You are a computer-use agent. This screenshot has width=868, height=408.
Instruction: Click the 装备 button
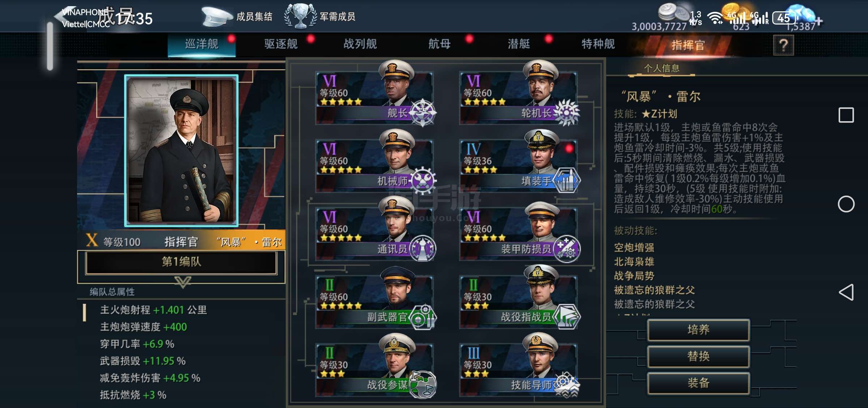tap(698, 383)
